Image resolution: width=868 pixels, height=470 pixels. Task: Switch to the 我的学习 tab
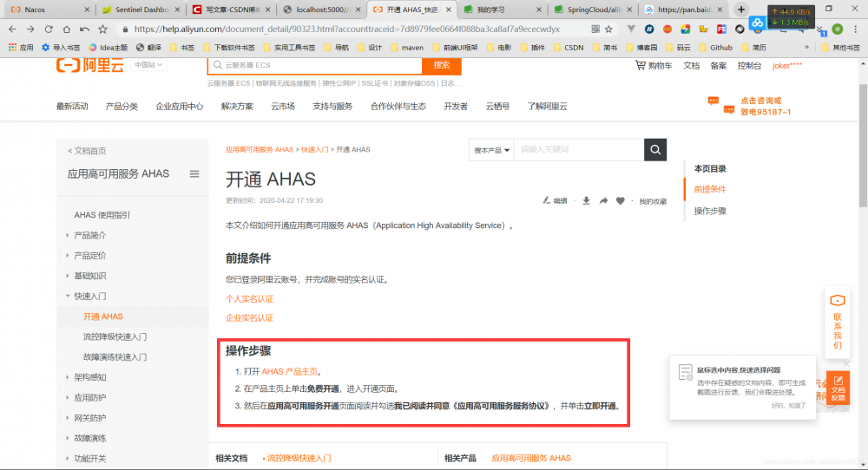coord(501,10)
